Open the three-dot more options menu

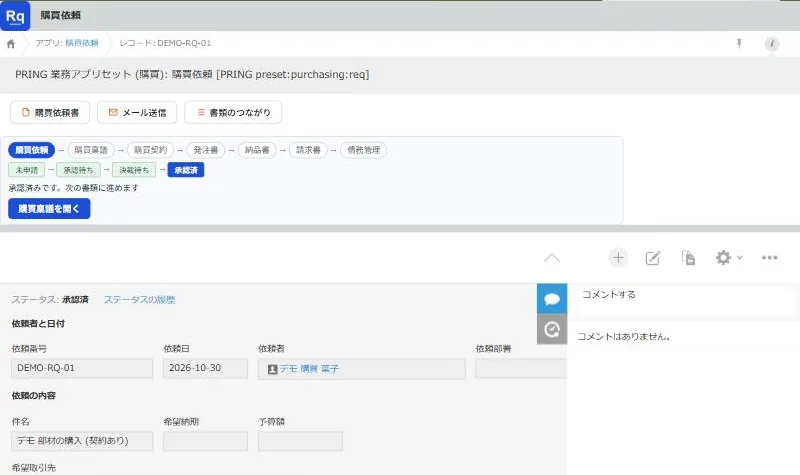point(769,258)
